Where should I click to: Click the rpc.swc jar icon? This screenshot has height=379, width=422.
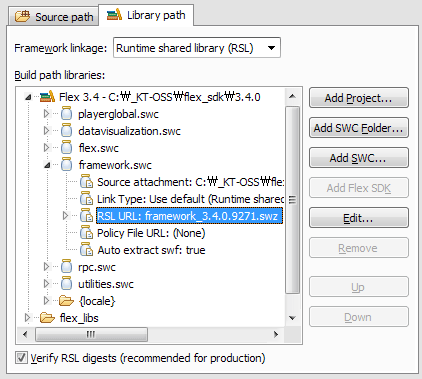[x=67, y=266]
